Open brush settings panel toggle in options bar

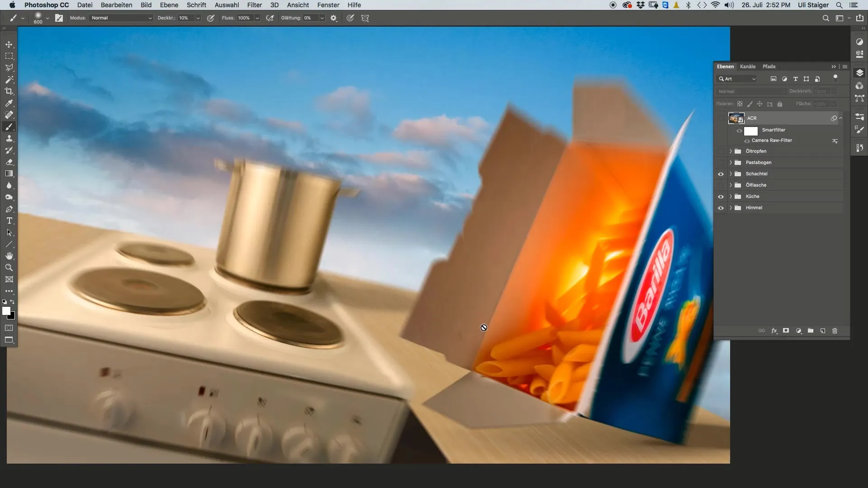point(59,18)
